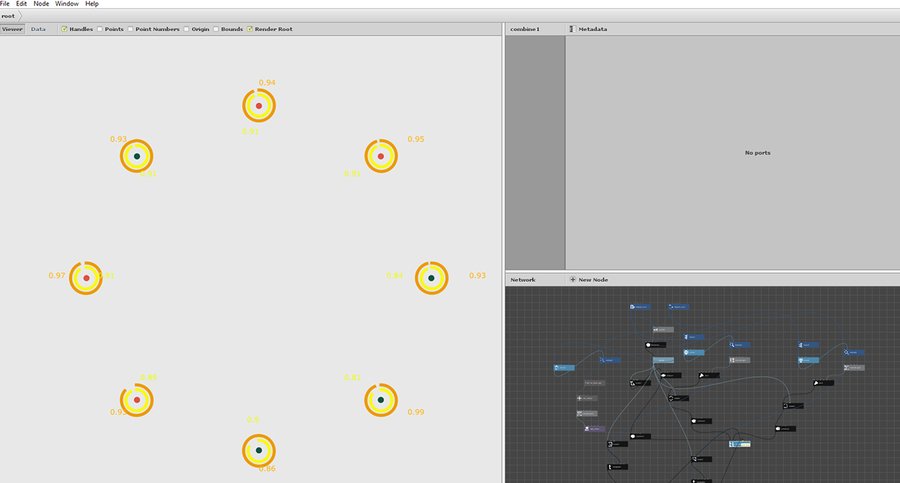Click the 'No ports' message text

tap(758, 153)
